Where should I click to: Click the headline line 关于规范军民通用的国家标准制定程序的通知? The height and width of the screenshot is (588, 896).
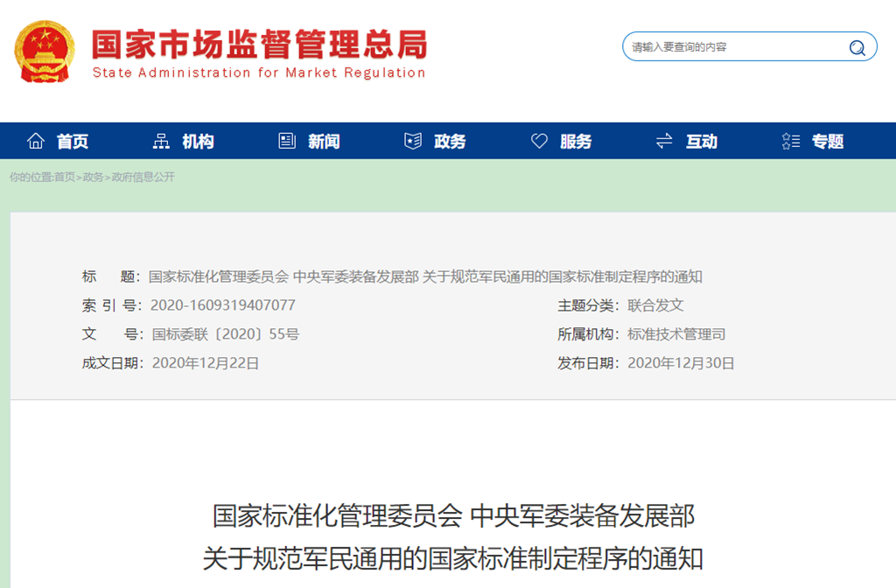[452, 558]
